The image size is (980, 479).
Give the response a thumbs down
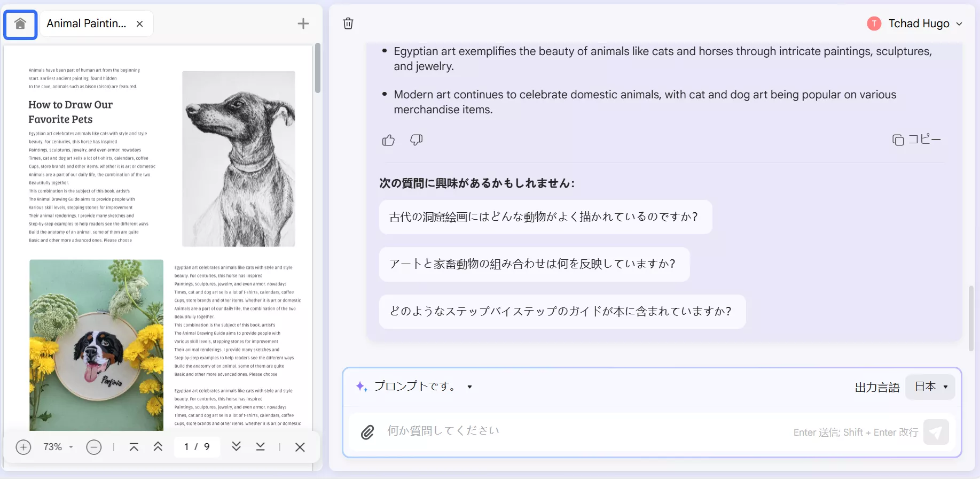pos(417,140)
